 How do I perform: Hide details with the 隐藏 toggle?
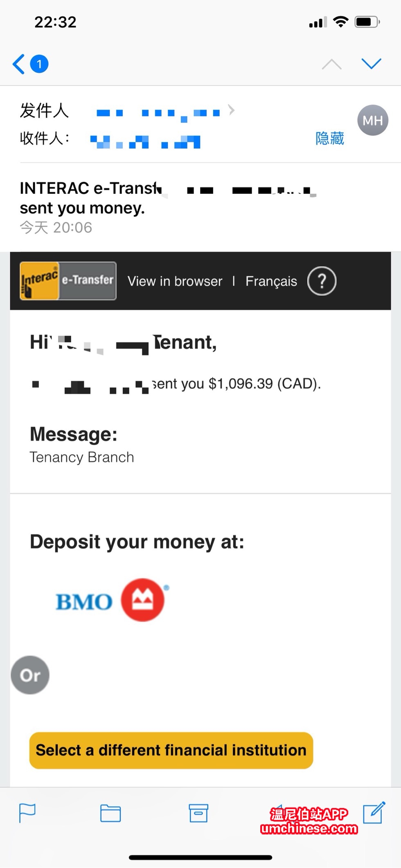(x=329, y=138)
